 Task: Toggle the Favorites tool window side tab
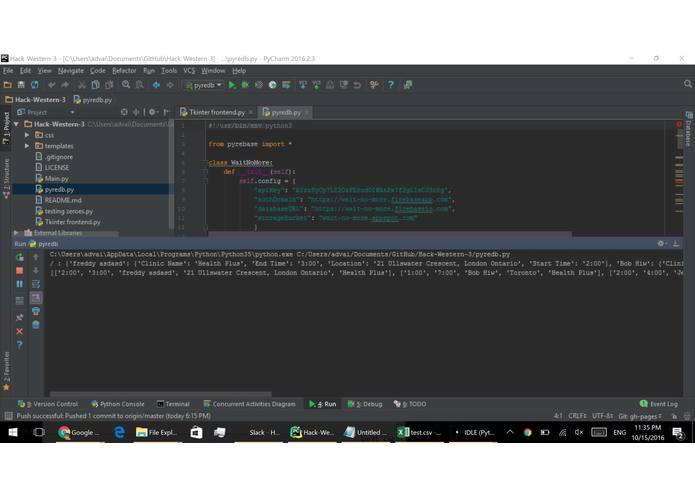(x=6, y=371)
